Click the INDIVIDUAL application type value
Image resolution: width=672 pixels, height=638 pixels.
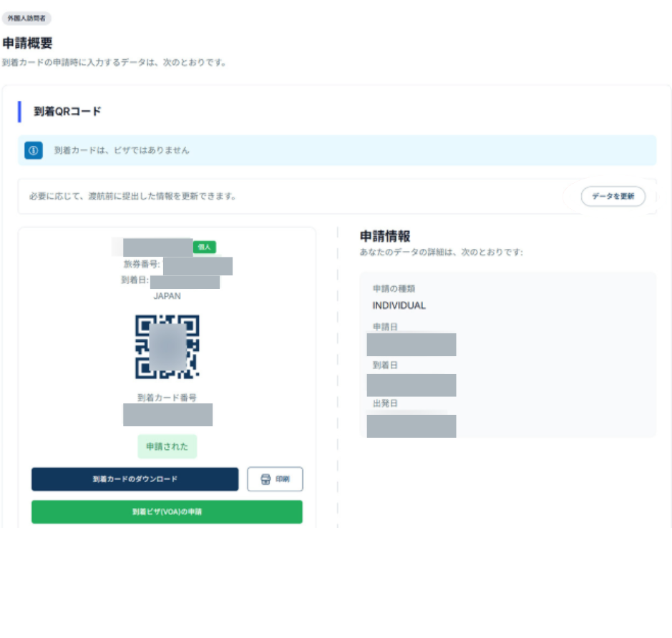pyautogui.click(x=399, y=305)
